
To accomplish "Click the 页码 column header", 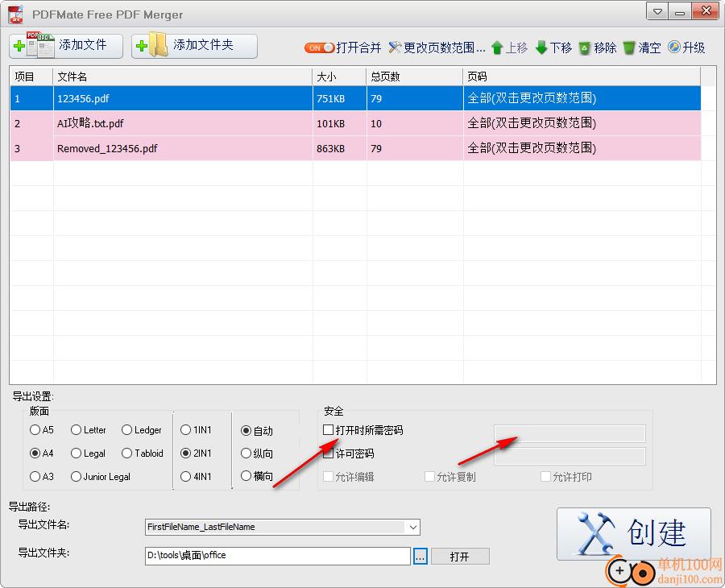I will tap(582, 77).
